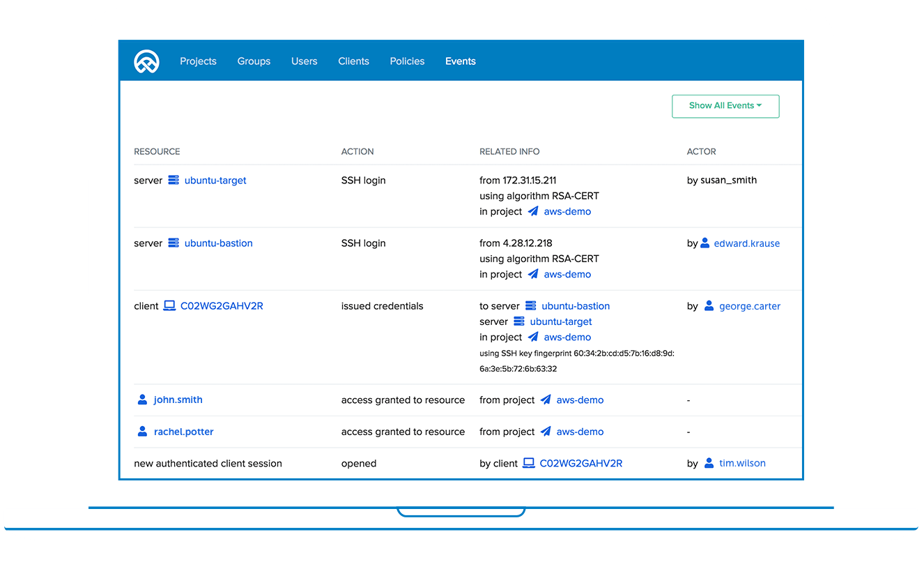Open client C02WG2GAHV2R in Resource column
This screenshot has height=562, width=924.
[x=222, y=306]
